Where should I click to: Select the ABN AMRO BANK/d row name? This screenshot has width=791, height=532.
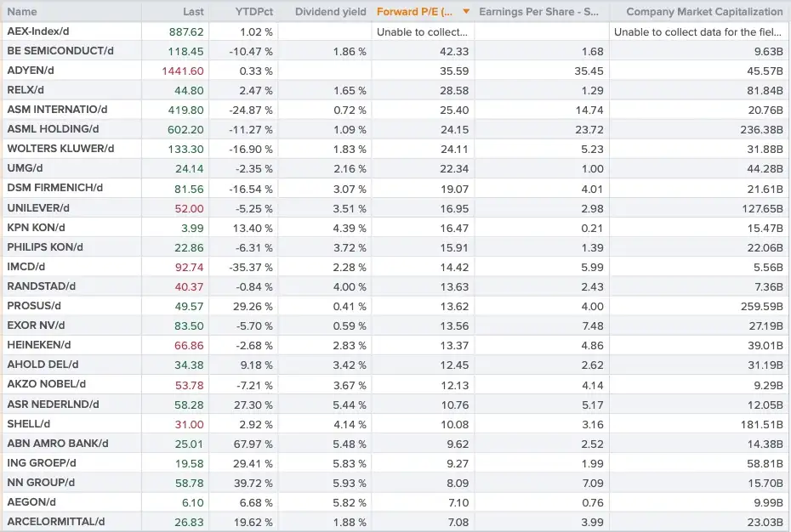click(58, 444)
